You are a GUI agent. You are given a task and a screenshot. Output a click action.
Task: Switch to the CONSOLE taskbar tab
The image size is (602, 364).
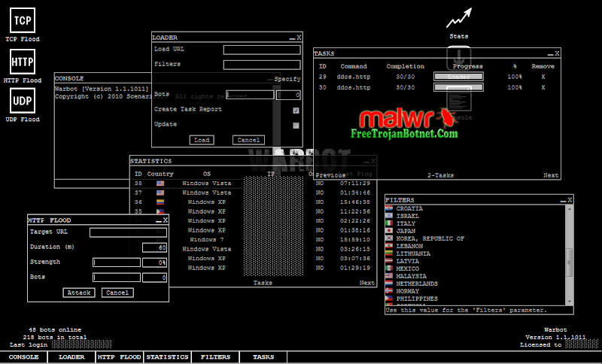click(x=24, y=357)
